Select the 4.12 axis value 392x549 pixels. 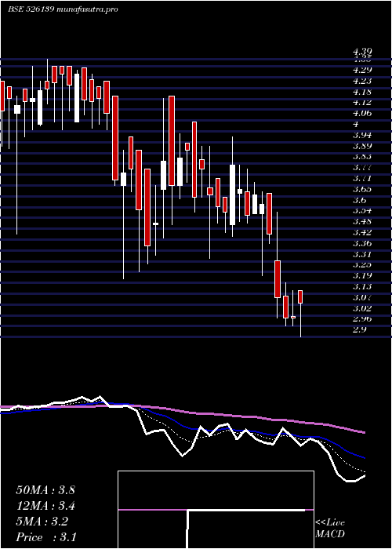(362, 103)
